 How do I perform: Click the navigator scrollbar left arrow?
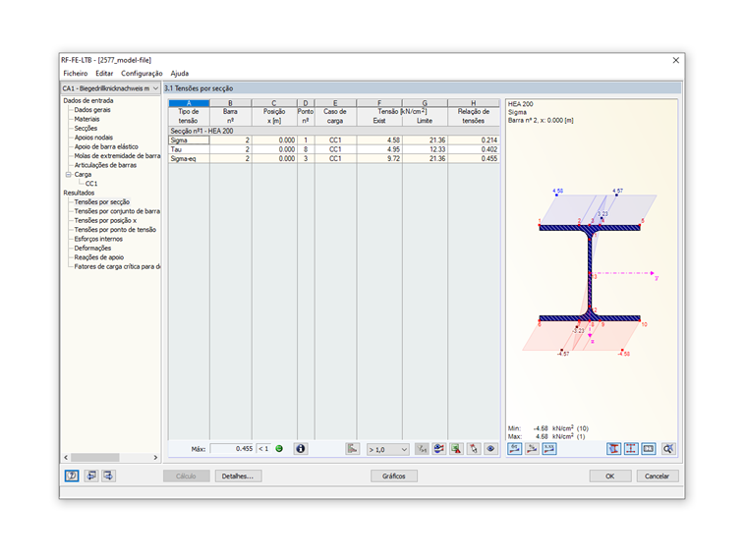coord(66,457)
